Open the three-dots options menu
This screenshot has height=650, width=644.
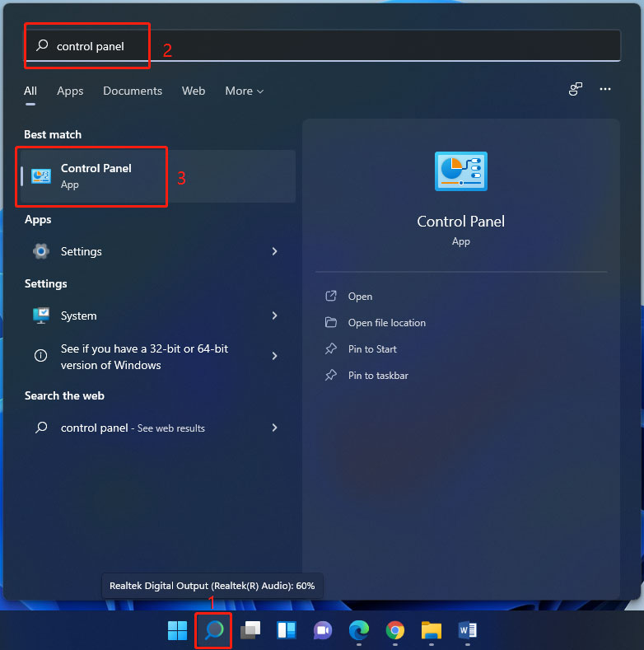coord(605,89)
